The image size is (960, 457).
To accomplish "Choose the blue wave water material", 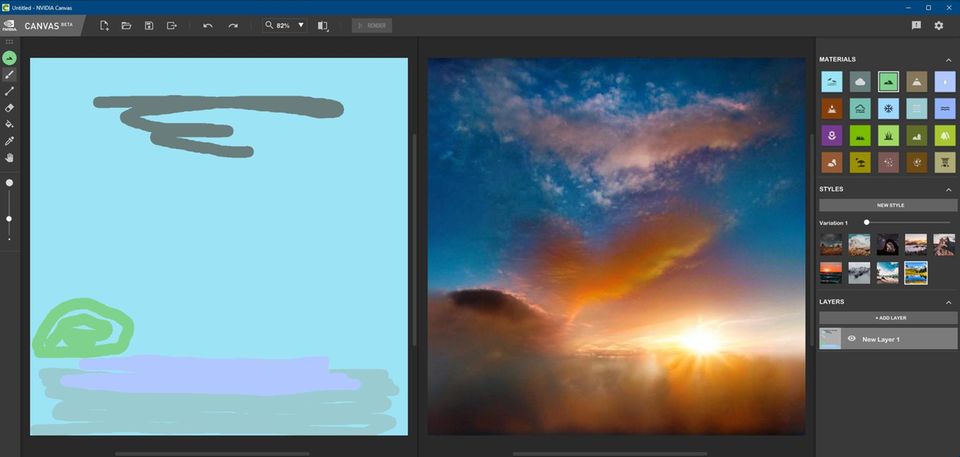I will click(x=945, y=108).
